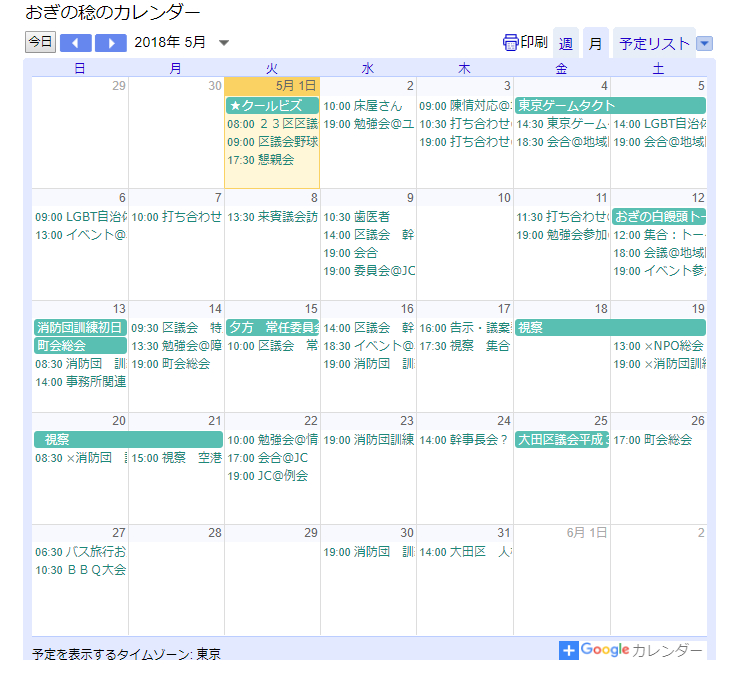This screenshot has height=682, width=740.
Task: Click the 今日 today button
Action: 40,42
